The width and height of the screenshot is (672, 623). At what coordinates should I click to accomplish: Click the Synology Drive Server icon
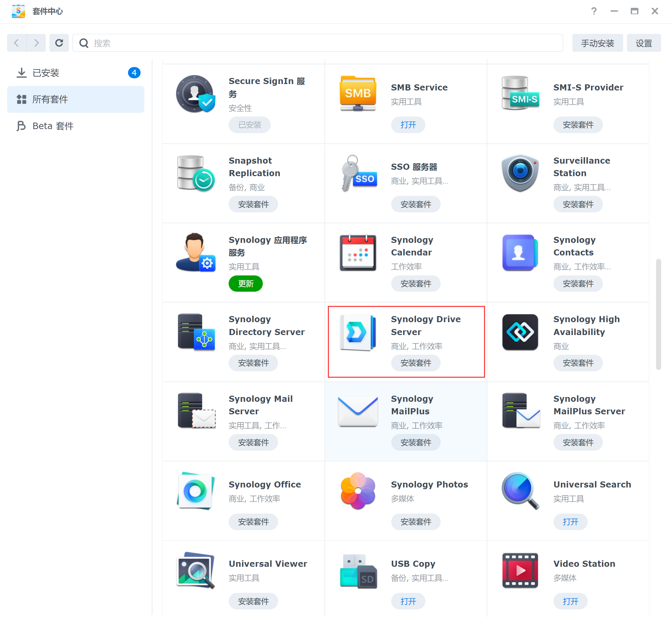pyautogui.click(x=358, y=332)
